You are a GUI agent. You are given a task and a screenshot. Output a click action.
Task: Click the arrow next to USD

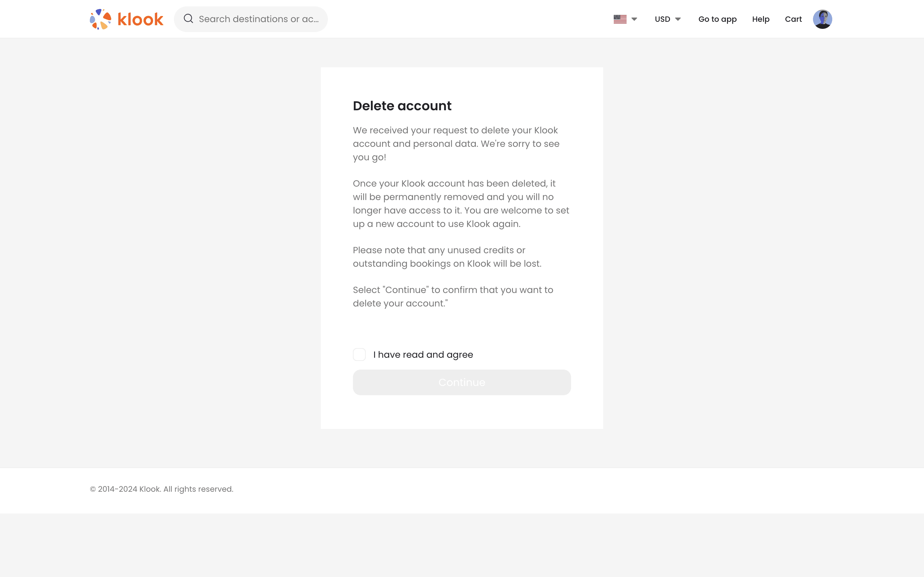pos(678,19)
